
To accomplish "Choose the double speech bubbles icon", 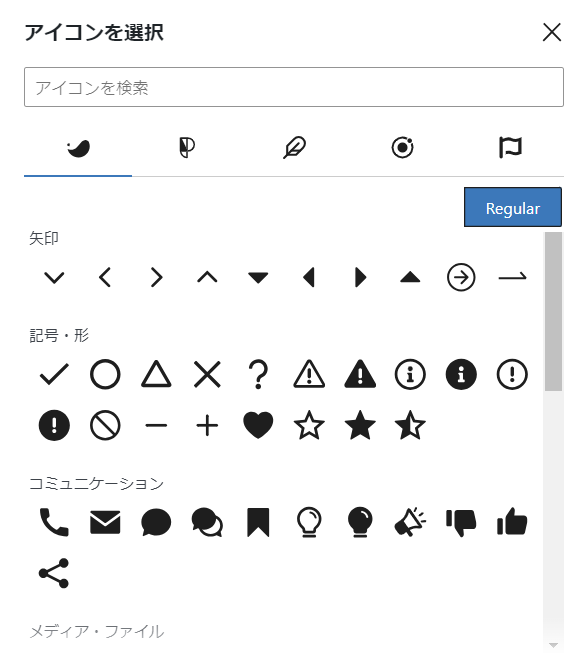I will [x=207, y=522].
